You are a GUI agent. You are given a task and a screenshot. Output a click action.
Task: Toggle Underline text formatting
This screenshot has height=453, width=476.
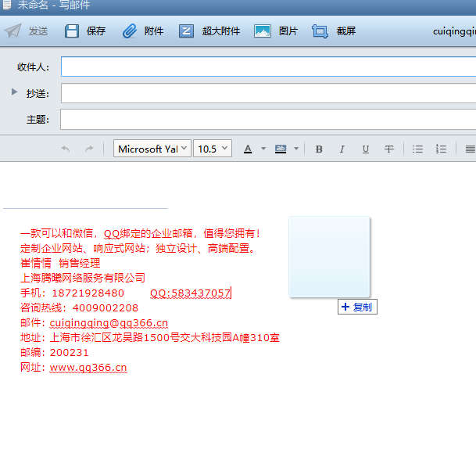(365, 149)
